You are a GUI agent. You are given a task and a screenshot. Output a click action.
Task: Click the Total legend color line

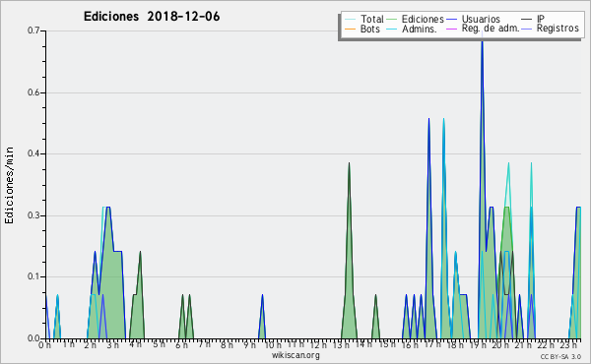(x=350, y=20)
